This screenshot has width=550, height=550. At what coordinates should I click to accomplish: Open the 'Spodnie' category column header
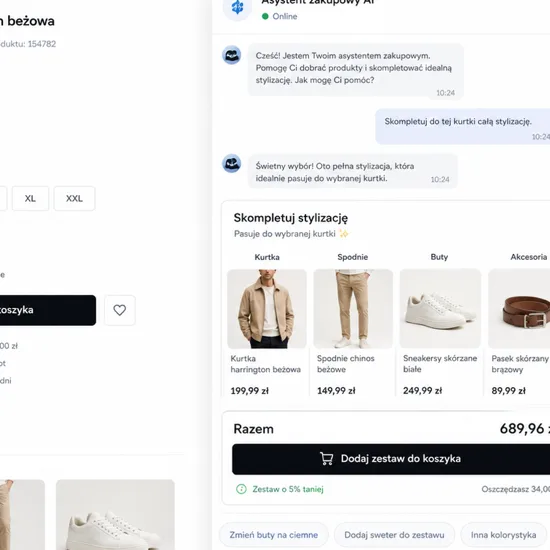tap(353, 257)
